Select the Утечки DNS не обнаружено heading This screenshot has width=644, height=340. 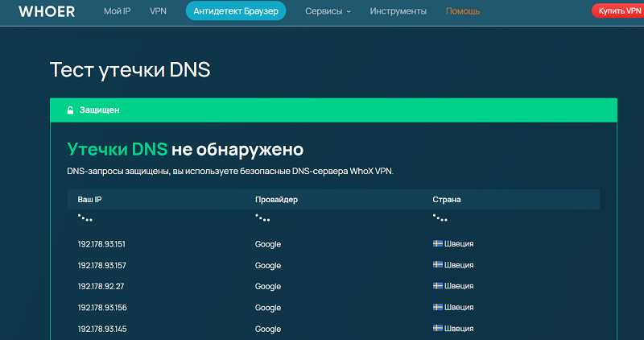click(185, 149)
